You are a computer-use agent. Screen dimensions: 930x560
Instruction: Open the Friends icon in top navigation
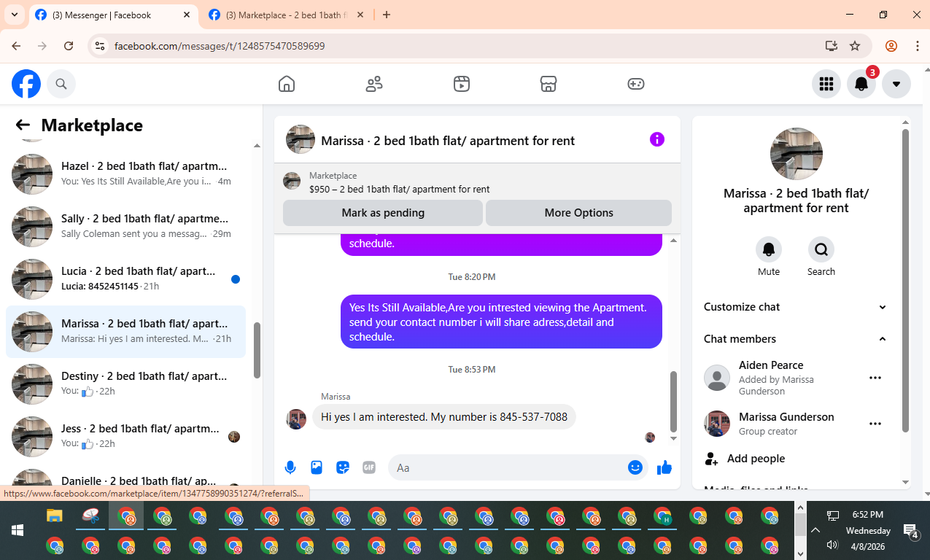click(374, 84)
